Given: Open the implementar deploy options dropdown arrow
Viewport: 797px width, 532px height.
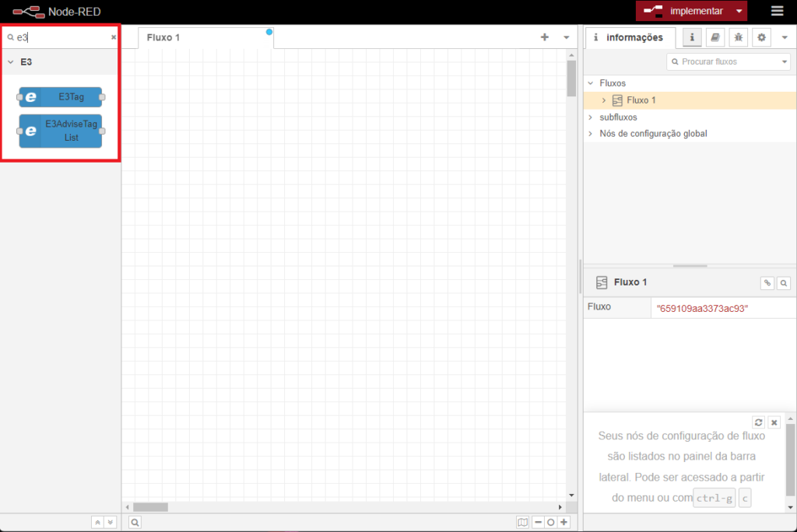Looking at the screenshot, I should (739, 11).
